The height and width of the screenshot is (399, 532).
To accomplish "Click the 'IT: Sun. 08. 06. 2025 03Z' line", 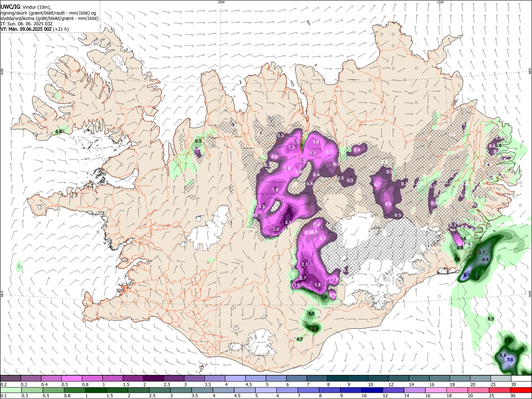I will point(27,24).
